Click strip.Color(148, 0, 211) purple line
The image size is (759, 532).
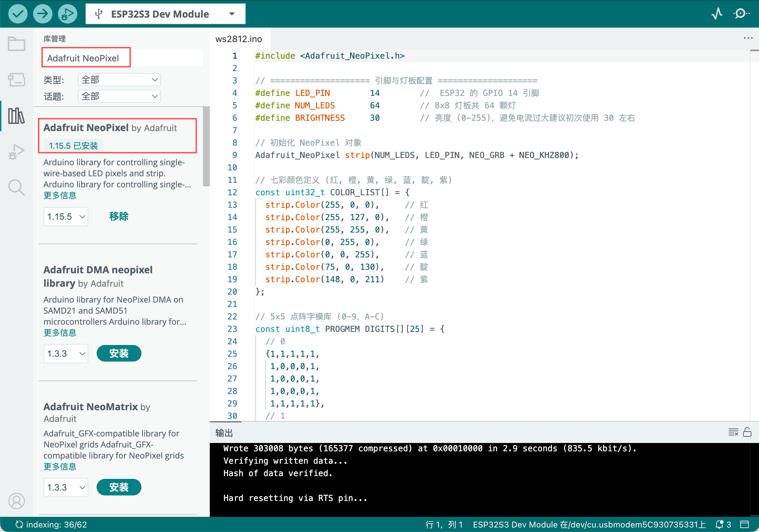(347, 279)
